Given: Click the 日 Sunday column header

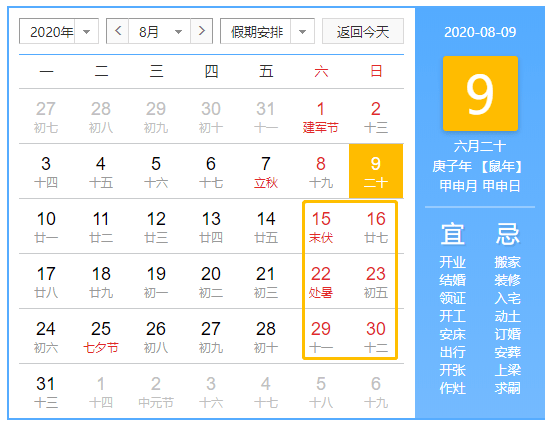Looking at the screenshot, I should click(x=376, y=71).
